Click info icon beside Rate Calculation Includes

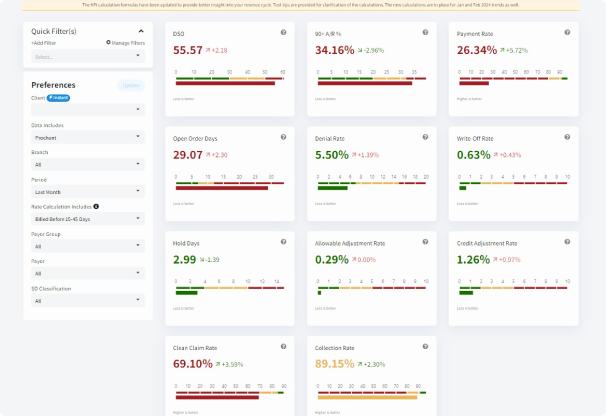tap(96, 206)
